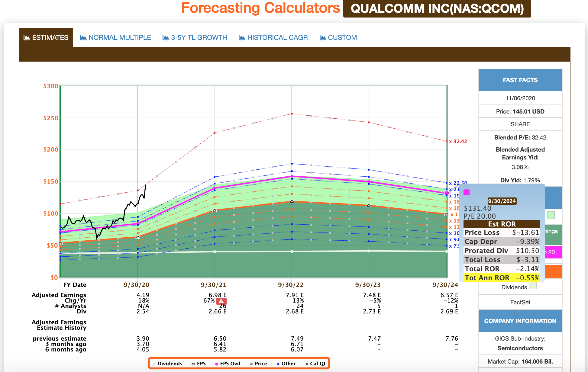
Task: Click the Semiconductors sub-industry label
Action: [520, 348]
